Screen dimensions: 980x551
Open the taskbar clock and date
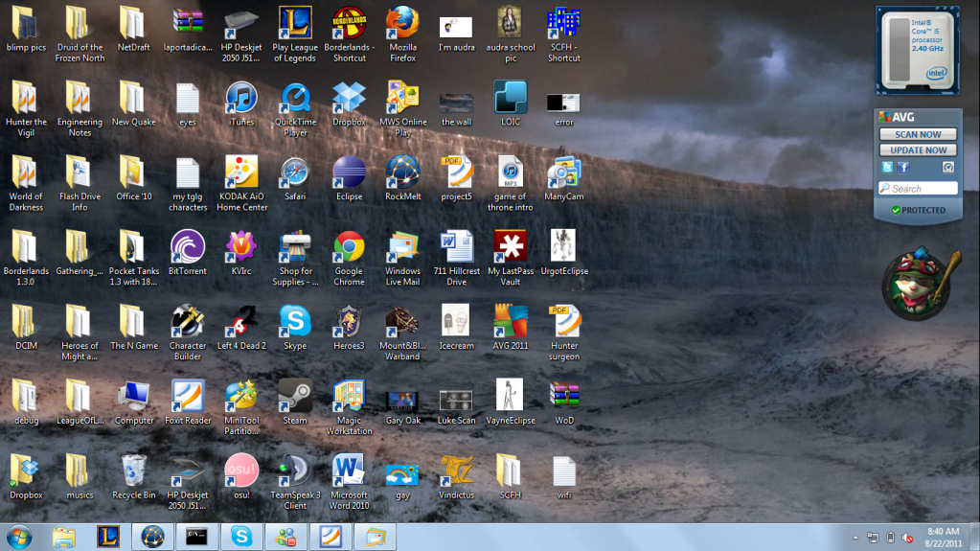[x=943, y=537]
